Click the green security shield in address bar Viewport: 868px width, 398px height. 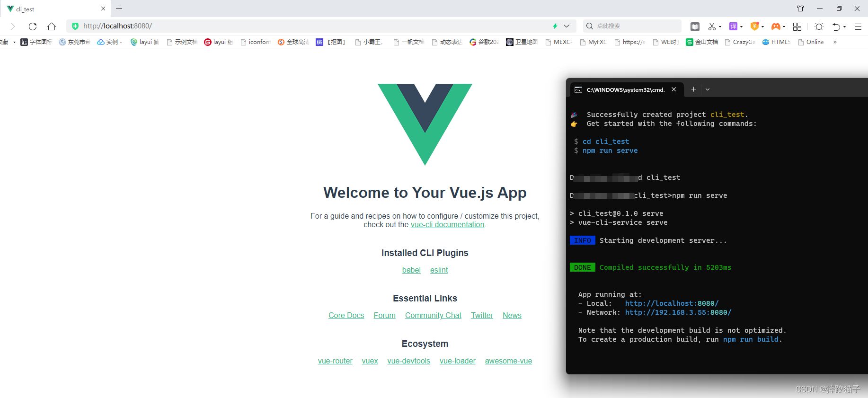(75, 26)
